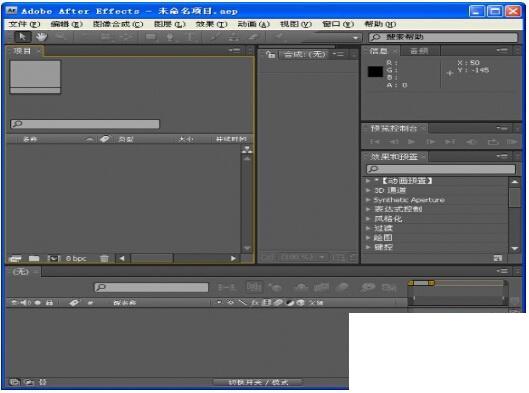This screenshot has height=393, width=529.
Task: Open the 编辑 menu
Action: [x=66, y=24]
